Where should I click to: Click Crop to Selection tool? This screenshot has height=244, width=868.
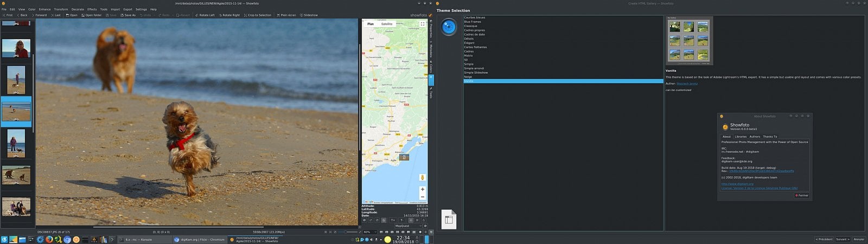point(258,15)
